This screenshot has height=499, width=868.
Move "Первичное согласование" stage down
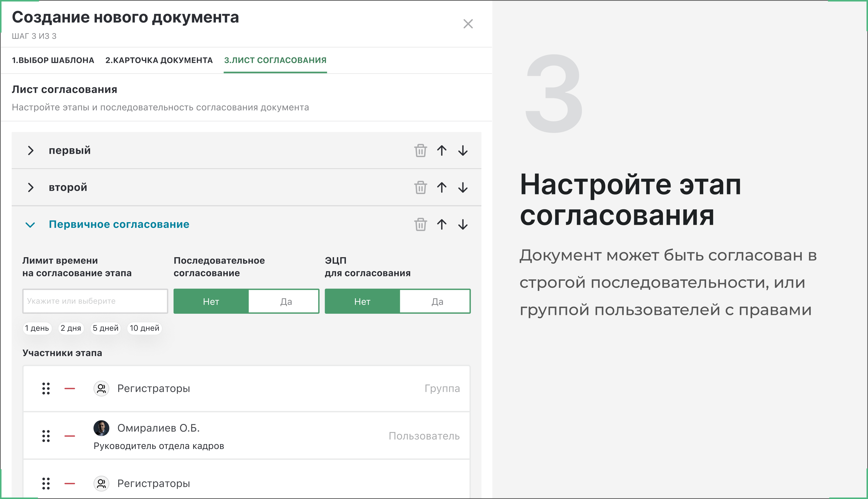pyautogui.click(x=463, y=224)
